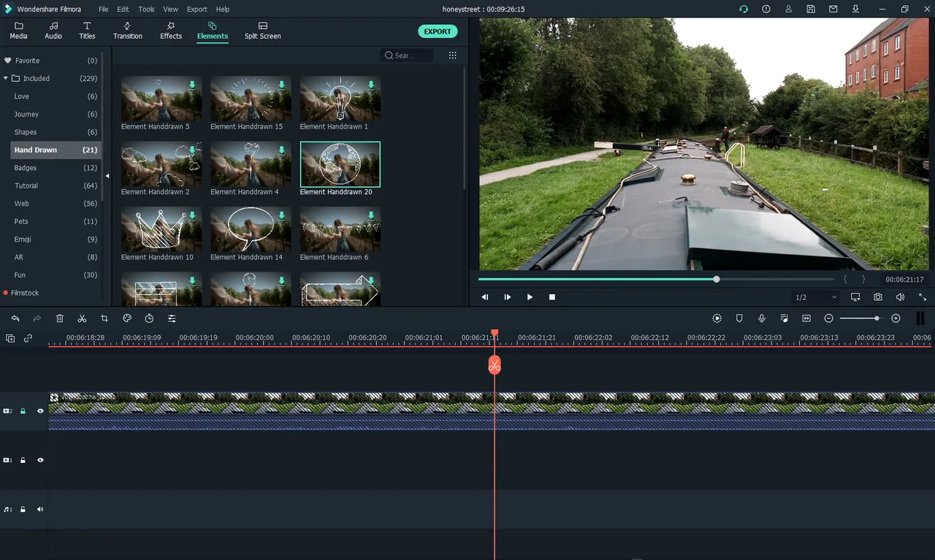Open the playback quality 1/2 dropdown
This screenshot has height=560, width=935.
click(816, 297)
